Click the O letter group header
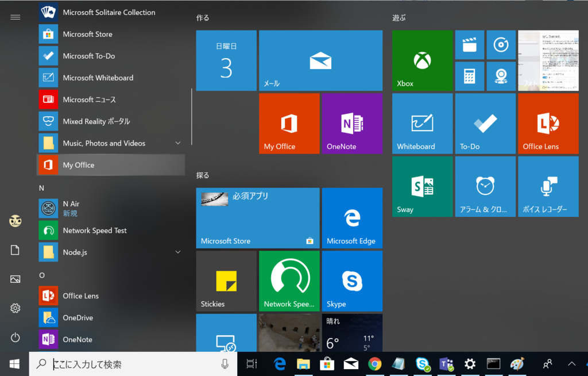 click(x=42, y=275)
